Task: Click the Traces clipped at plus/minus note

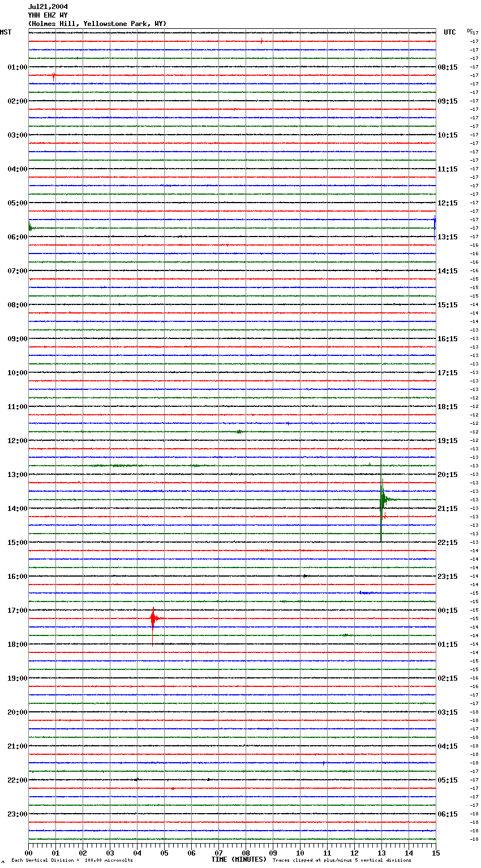Action: pyautogui.click(x=342, y=861)
